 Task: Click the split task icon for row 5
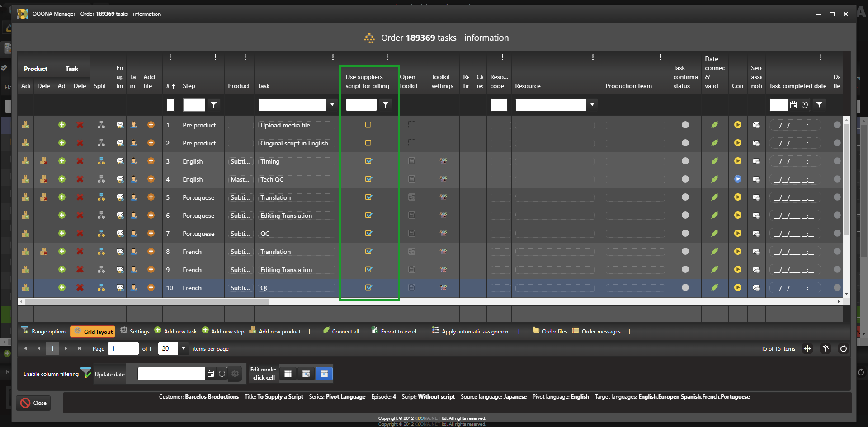(101, 197)
